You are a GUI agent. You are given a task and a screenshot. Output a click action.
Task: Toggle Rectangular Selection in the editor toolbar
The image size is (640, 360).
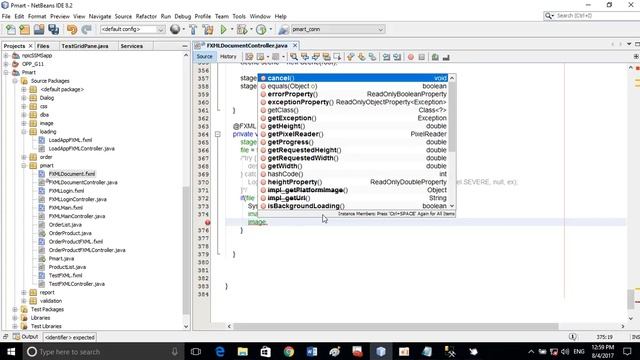coord(337,57)
